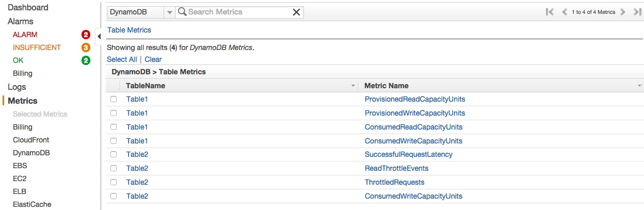Open the Table Metrics breadcrumb link
This screenshot has height=210, width=644.
pyautogui.click(x=129, y=30)
